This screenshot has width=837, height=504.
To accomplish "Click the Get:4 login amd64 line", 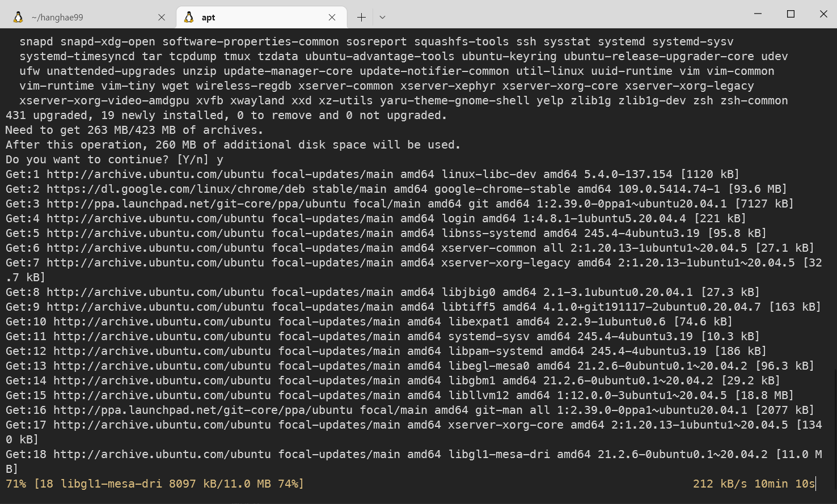I will [x=376, y=218].
